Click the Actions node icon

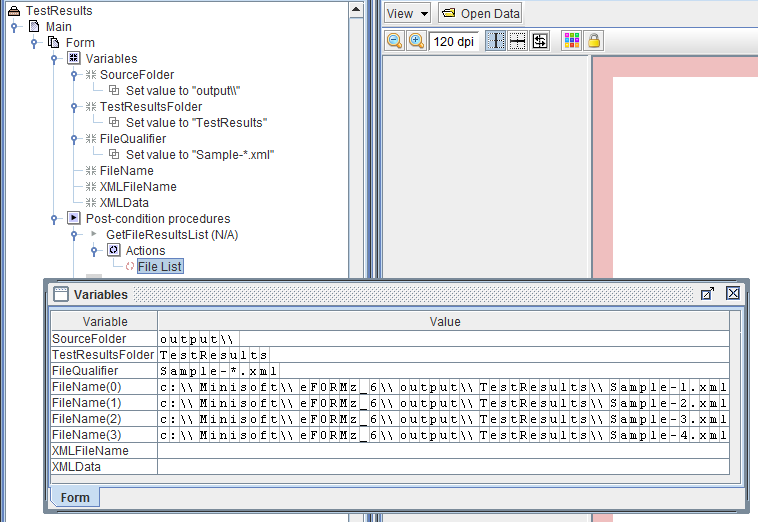point(114,250)
